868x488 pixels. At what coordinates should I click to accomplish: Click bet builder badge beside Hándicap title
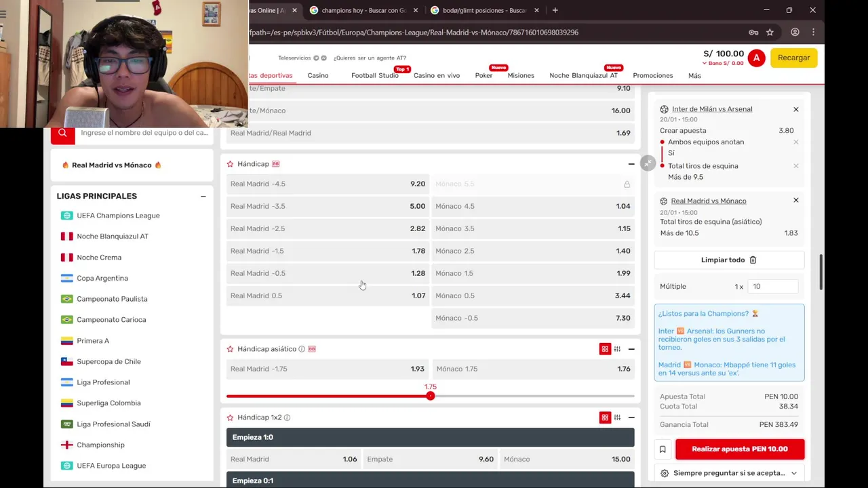coord(275,164)
